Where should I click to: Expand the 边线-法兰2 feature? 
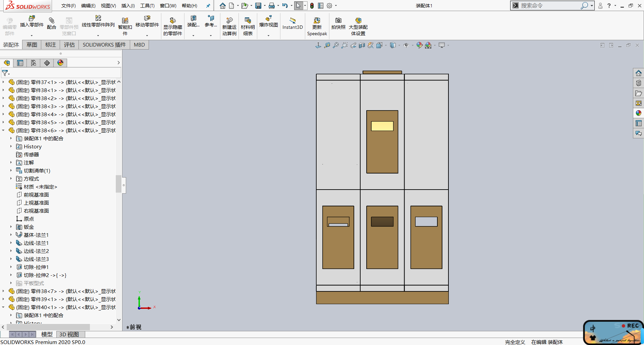coord(11,251)
